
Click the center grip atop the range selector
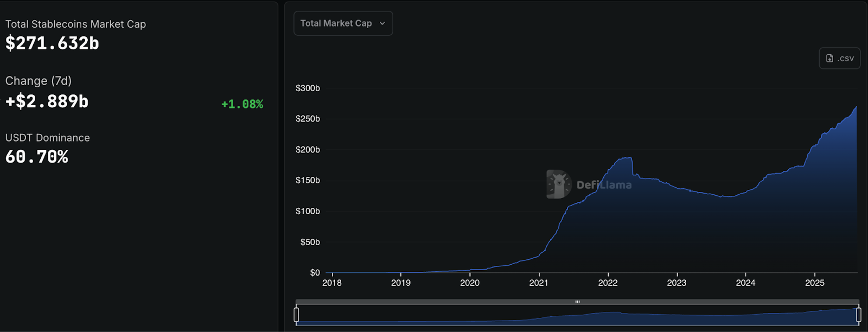[577, 302]
